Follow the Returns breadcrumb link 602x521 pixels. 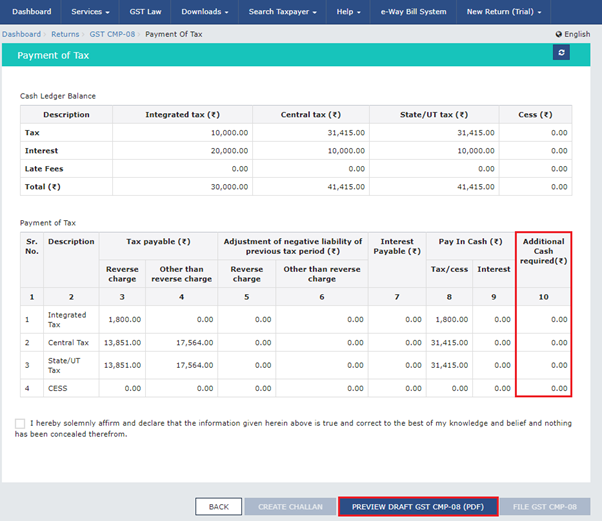tap(65, 34)
